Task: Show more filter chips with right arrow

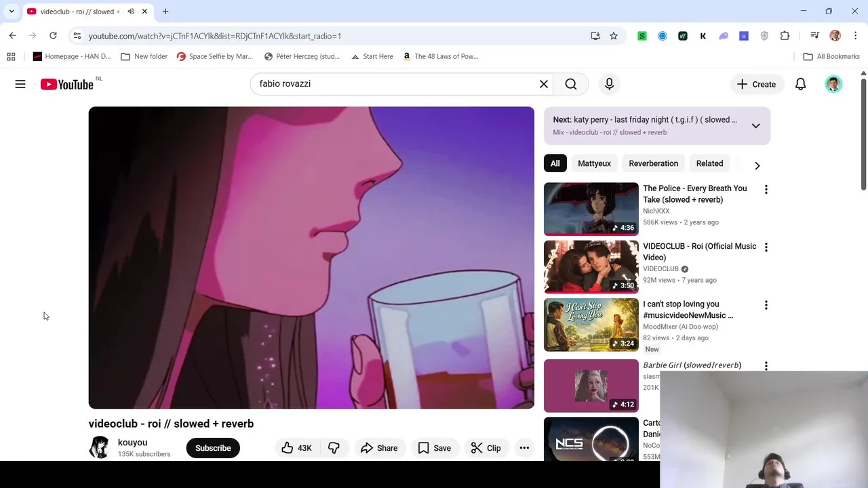Action: [x=757, y=165]
